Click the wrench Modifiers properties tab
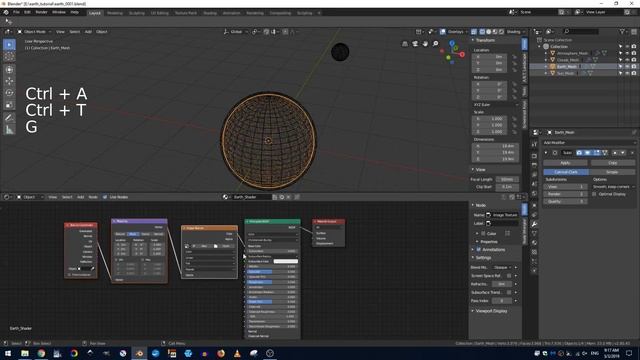This screenshot has width=640, height=360. coord(534,224)
